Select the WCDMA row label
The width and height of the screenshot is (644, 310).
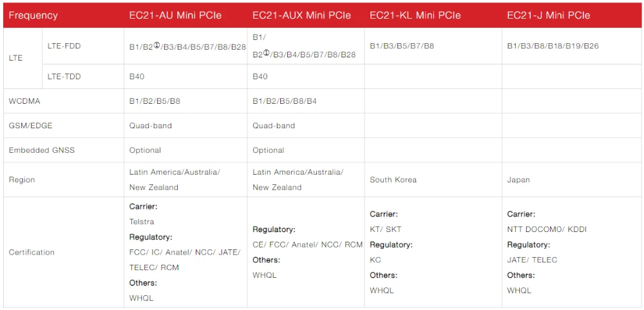coord(24,101)
